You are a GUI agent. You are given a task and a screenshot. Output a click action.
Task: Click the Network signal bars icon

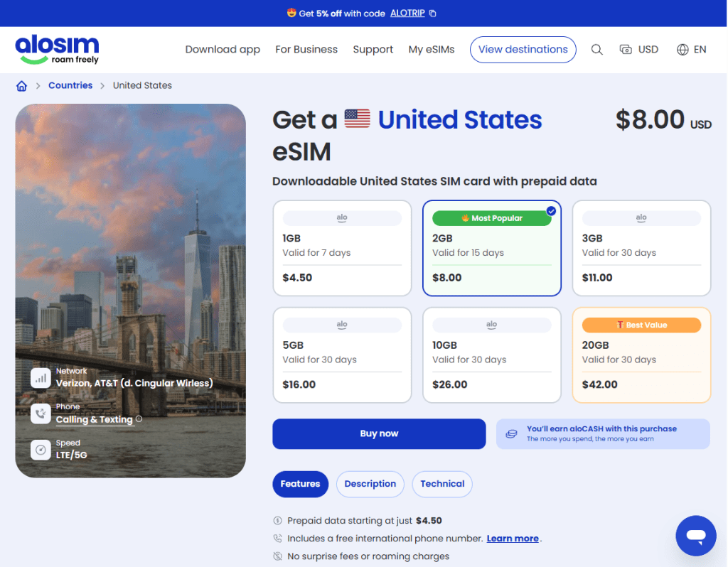coord(41,378)
